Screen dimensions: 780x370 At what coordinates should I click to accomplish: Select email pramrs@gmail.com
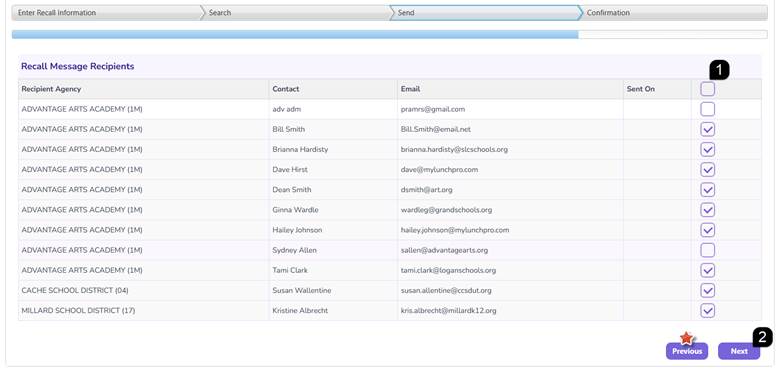[433, 109]
